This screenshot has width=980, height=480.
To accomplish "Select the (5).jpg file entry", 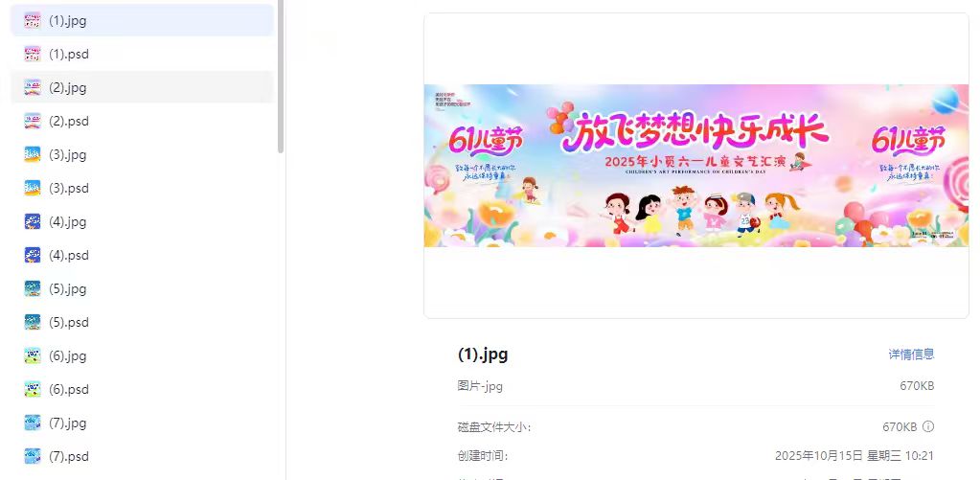I will coord(142,288).
